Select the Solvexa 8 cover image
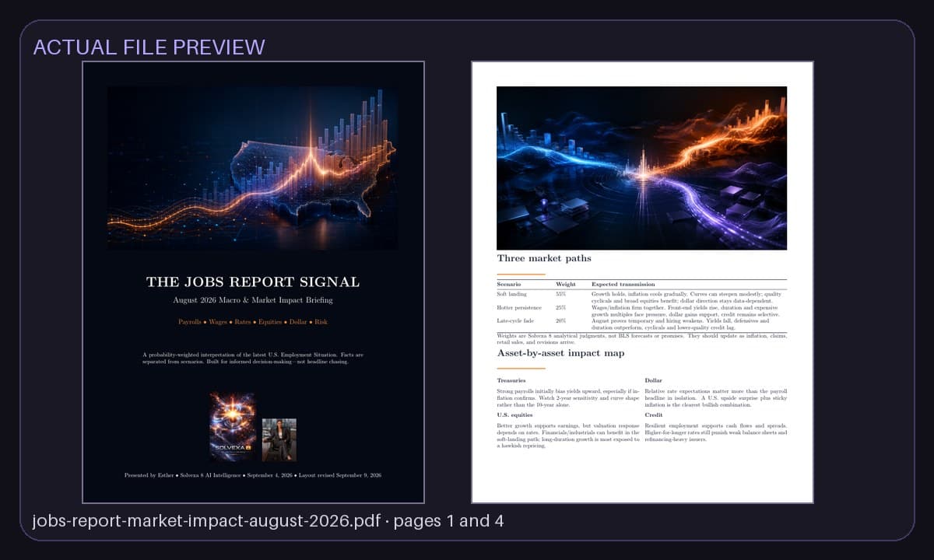934x560 pixels. tap(233, 426)
